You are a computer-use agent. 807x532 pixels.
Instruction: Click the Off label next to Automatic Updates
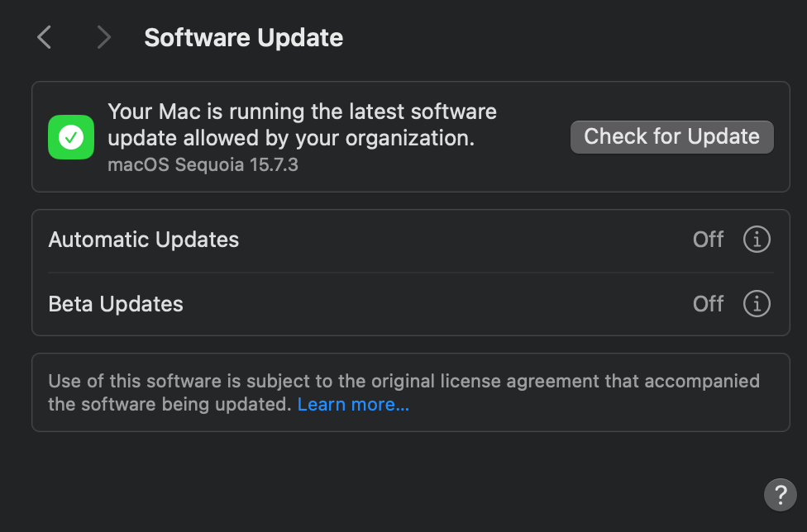pyautogui.click(x=708, y=239)
